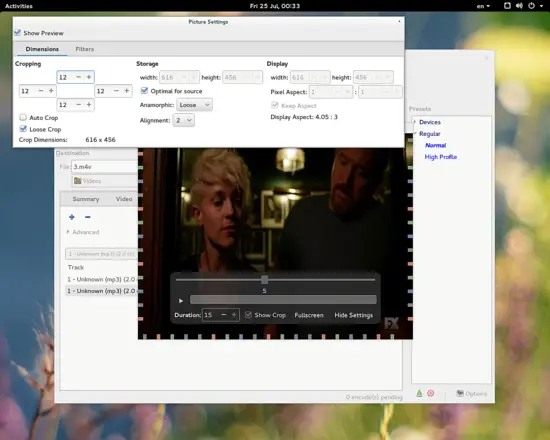Image resolution: width=550 pixels, height=440 pixels.
Task: Switch to the Filters tab
Action: pyautogui.click(x=85, y=49)
